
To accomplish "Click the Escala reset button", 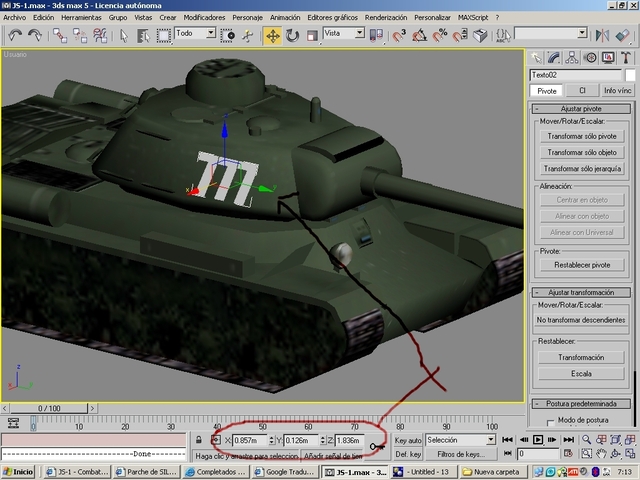I will [x=581, y=373].
